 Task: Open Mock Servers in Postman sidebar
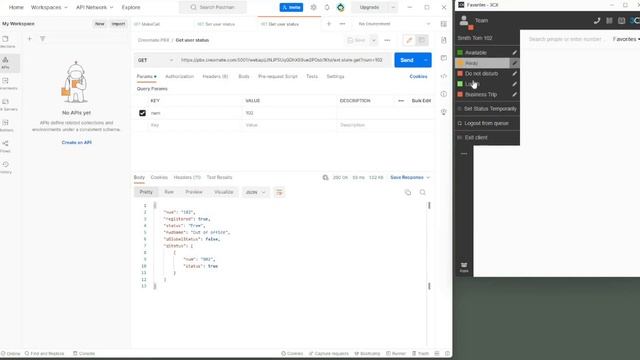[x=6, y=104]
